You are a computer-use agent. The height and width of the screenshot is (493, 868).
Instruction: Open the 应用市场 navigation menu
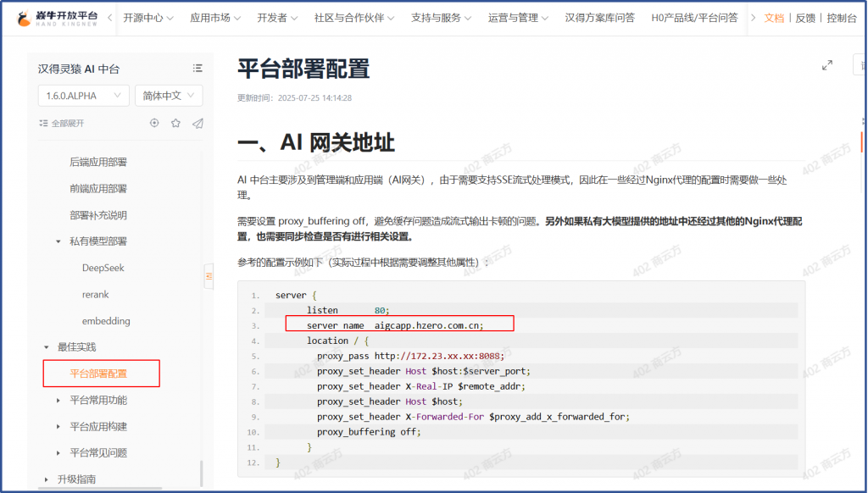(x=214, y=18)
